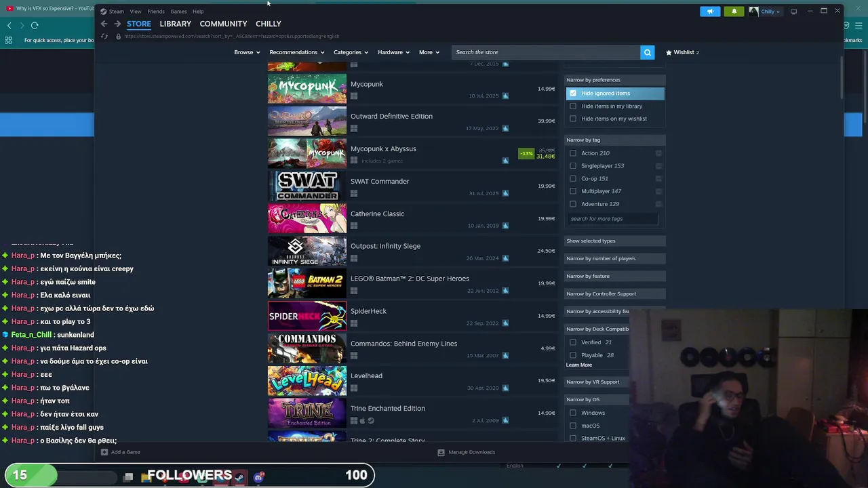The height and width of the screenshot is (488, 868).
Task: Open the Hardware dropdown
Action: (393, 52)
